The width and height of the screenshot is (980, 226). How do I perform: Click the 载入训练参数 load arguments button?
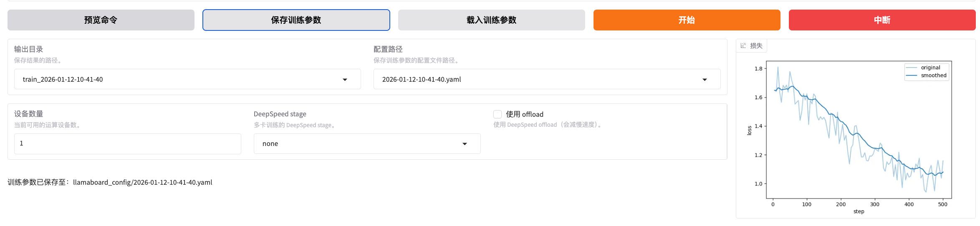(491, 20)
